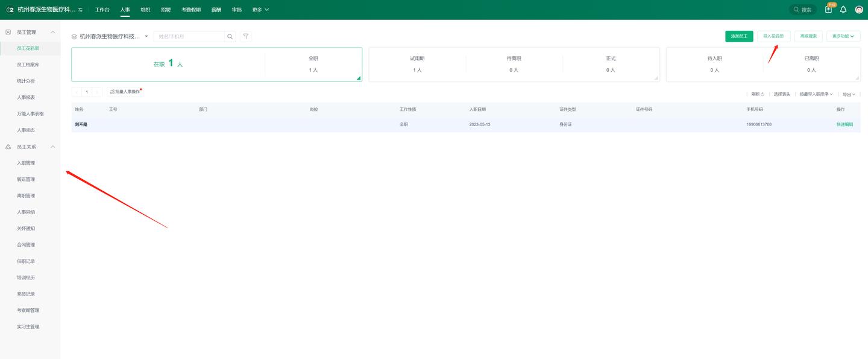868x359 pixels.
Task: Switch to the 薪酬 top menu
Action: [x=216, y=10]
